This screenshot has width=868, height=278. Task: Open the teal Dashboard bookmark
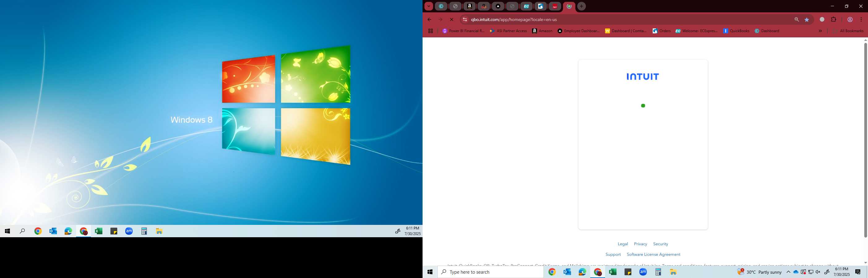(x=767, y=31)
